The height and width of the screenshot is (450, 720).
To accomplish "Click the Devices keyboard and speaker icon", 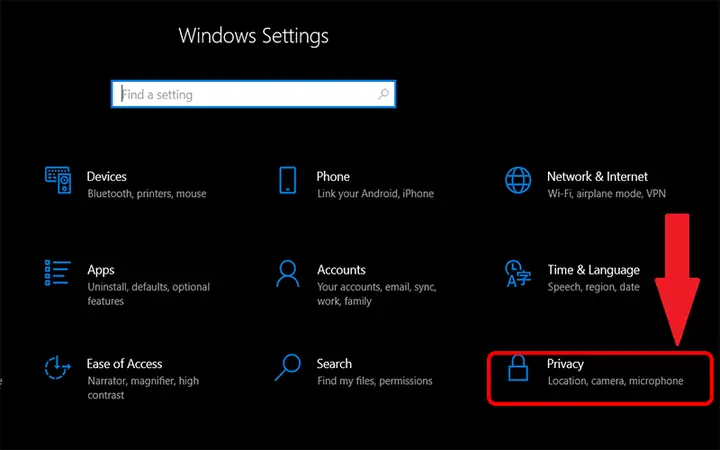I will 58,180.
